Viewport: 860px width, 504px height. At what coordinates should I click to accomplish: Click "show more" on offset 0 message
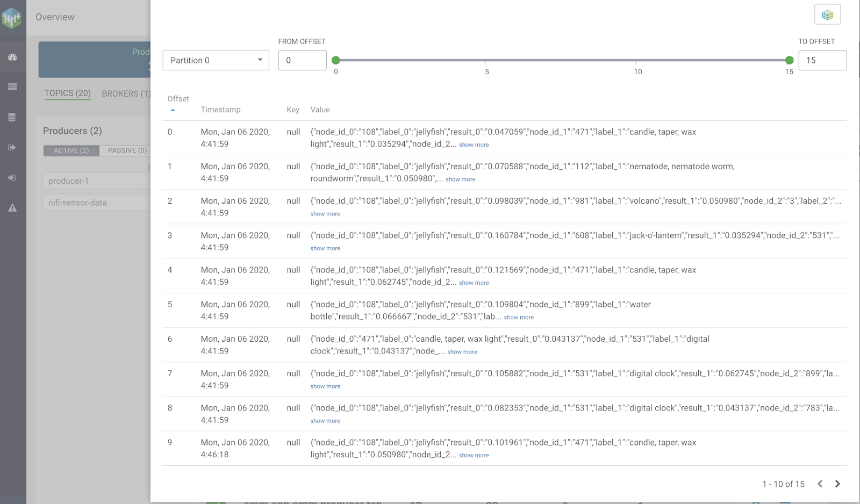coord(474,145)
